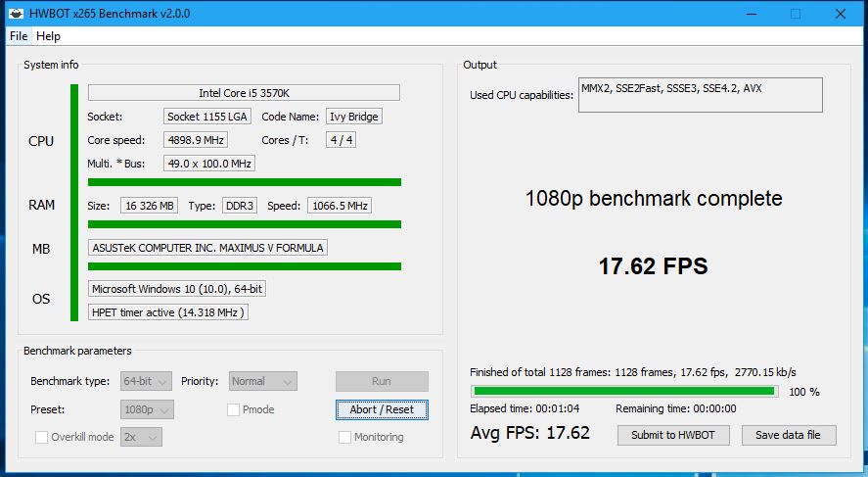Click the HWBOT app icon in title bar
Image resolution: width=868 pixels, height=477 pixels.
[16, 14]
